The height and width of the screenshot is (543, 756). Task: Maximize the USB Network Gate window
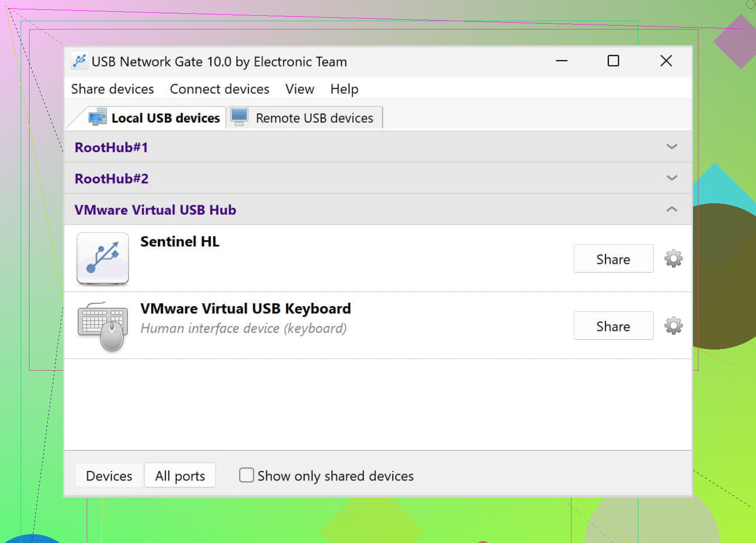(x=613, y=61)
